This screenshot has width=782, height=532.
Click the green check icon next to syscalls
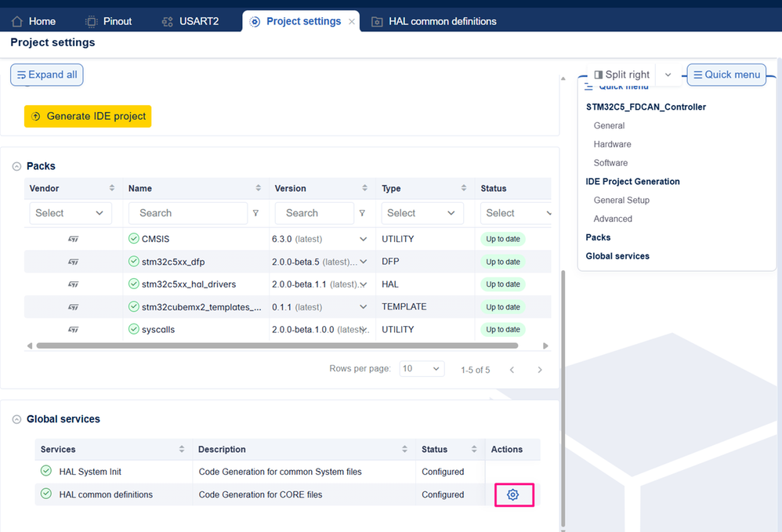pyautogui.click(x=134, y=329)
